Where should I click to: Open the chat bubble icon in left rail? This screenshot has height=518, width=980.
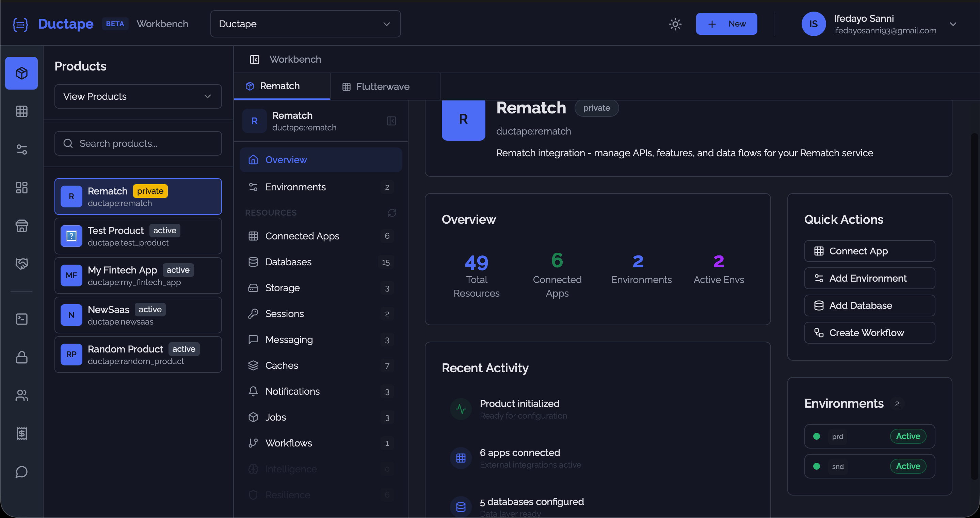point(22,472)
